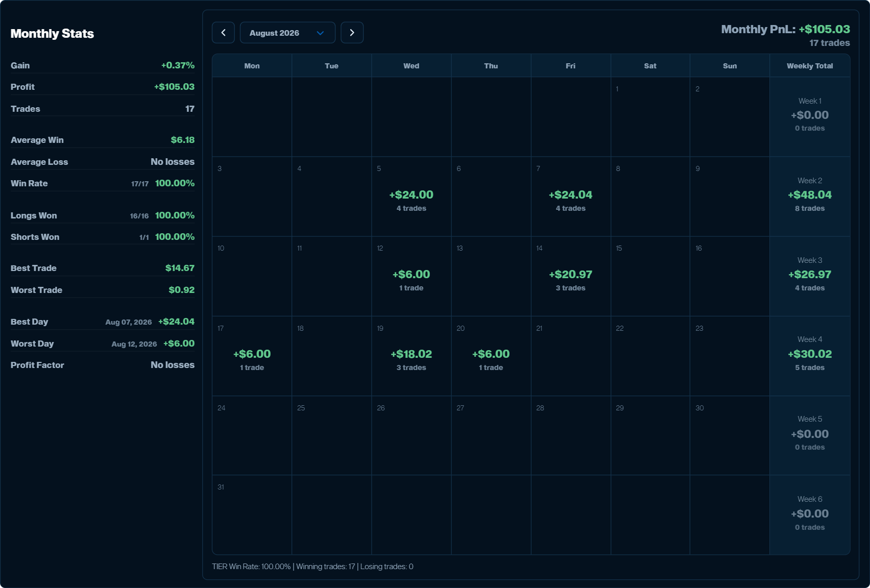Click Average Loss 'No losses' value
Image resolution: width=870 pixels, height=588 pixels.
click(x=173, y=162)
